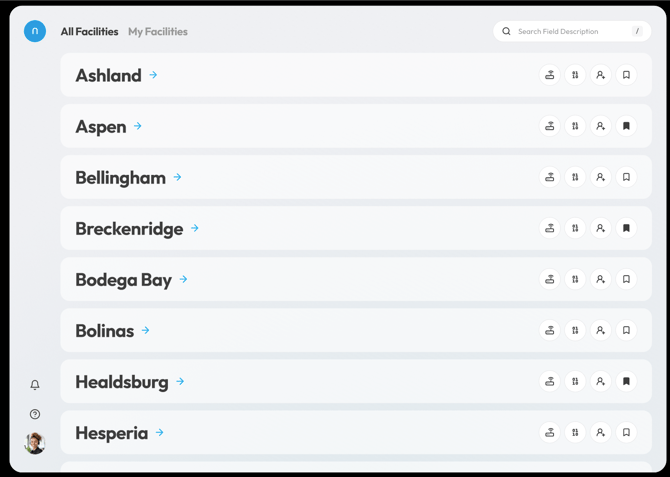Bookmark the Hesperia facility

(626, 433)
